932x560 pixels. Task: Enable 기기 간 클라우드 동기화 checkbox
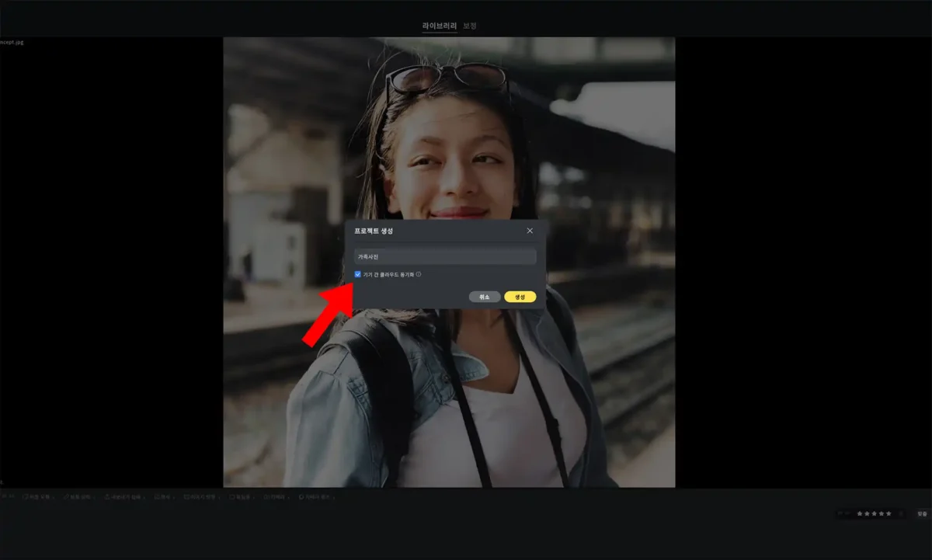pyautogui.click(x=357, y=274)
